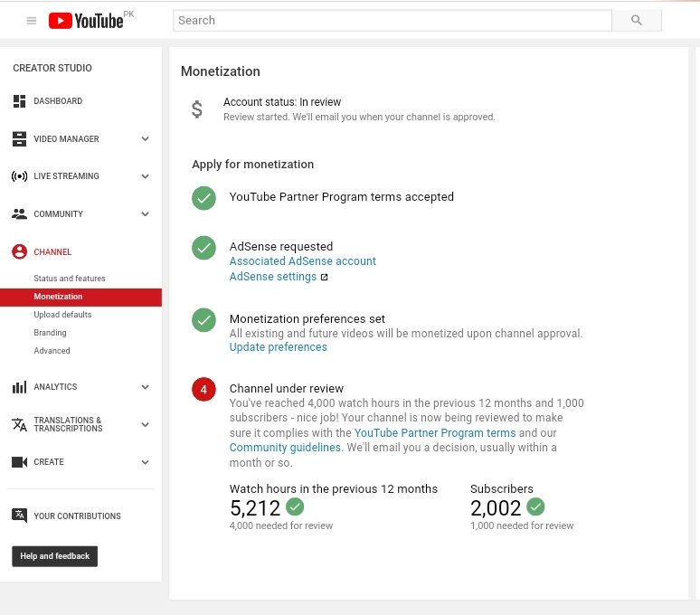This screenshot has height=615, width=700.
Task: Click '4,000 needed for review' text
Action: (x=281, y=525)
